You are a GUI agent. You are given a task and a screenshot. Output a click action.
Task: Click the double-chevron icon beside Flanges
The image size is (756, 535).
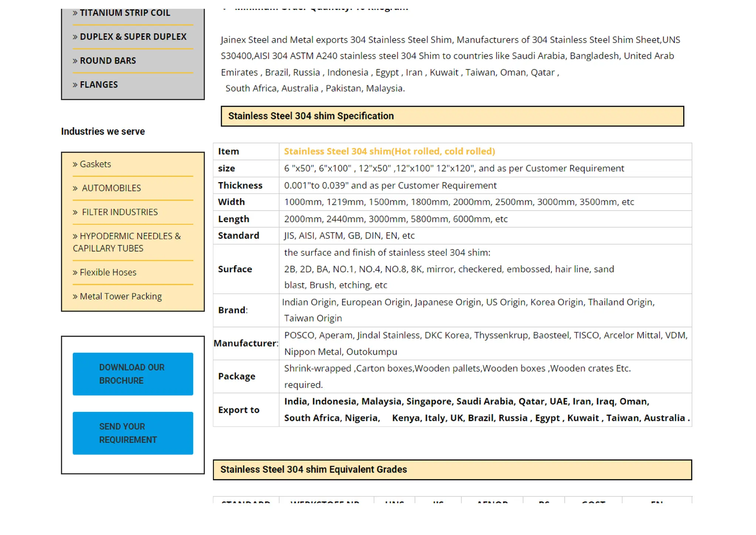click(75, 85)
